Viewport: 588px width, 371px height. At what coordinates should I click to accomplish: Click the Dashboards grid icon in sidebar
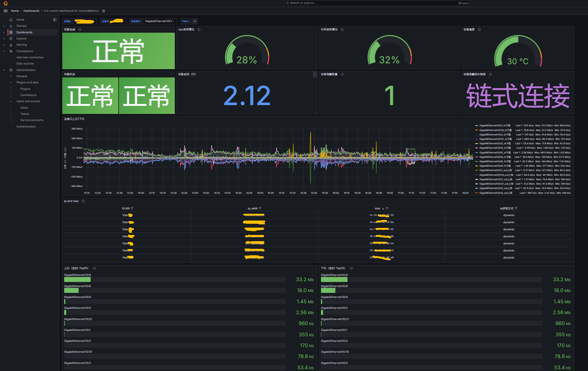[x=11, y=32]
